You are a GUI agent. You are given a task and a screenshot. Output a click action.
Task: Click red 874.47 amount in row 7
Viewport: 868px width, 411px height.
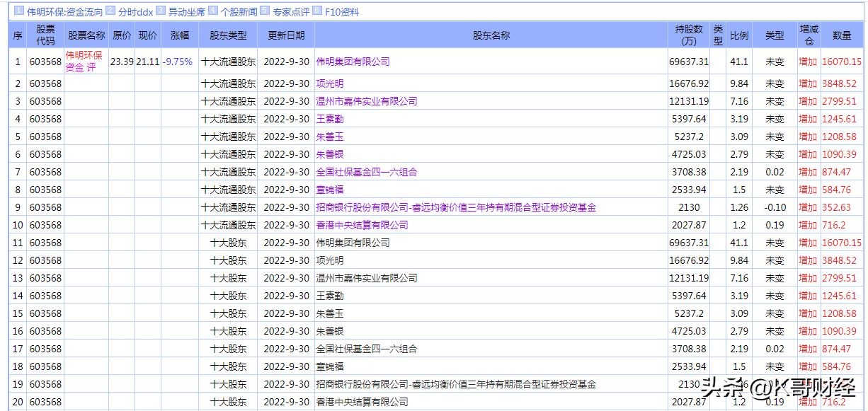point(836,172)
